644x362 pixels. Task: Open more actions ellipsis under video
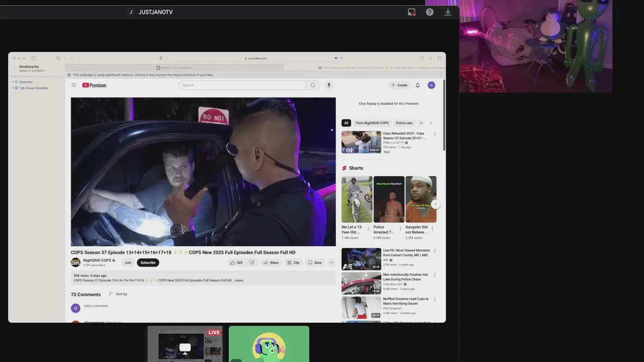click(x=331, y=262)
